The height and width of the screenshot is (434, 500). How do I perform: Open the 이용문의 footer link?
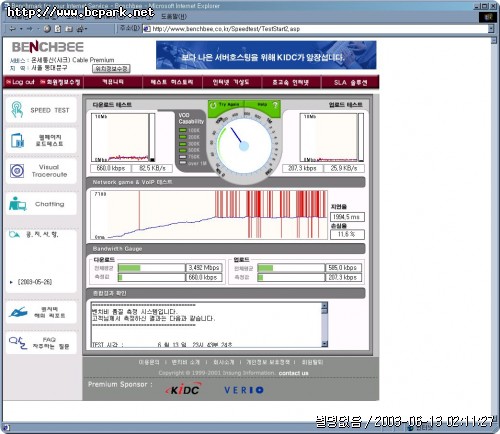[x=149, y=362]
